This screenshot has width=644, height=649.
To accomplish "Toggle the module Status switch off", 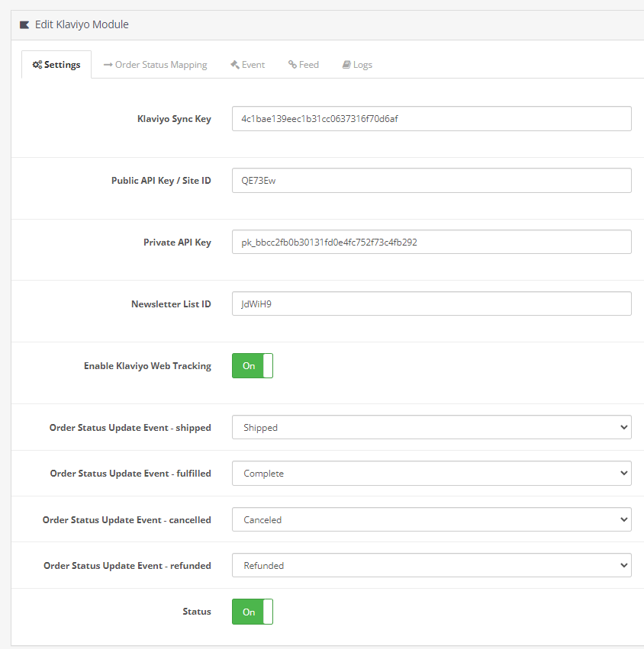I will coord(253,612).
